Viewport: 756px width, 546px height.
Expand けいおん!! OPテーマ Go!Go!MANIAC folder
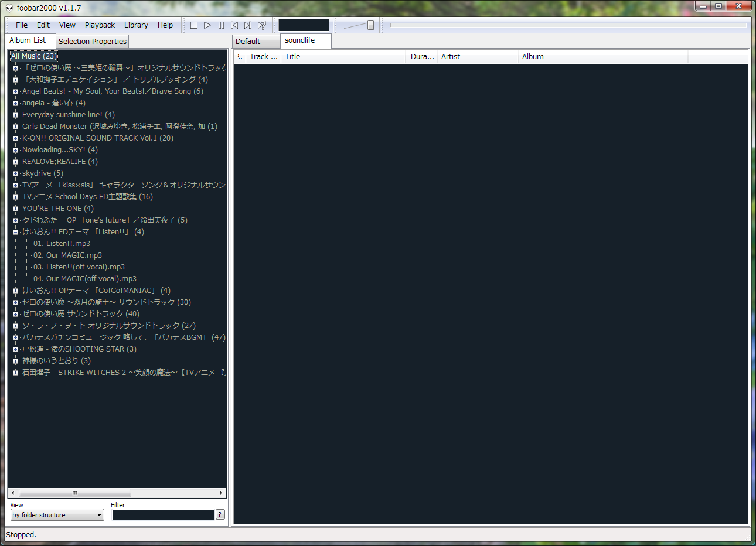pos(15,291)
